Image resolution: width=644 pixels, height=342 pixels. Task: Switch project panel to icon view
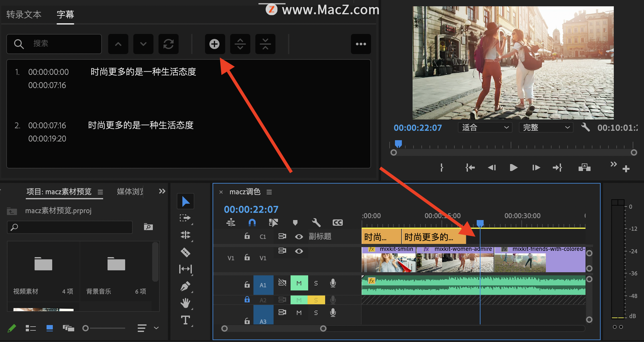point(50,328)
